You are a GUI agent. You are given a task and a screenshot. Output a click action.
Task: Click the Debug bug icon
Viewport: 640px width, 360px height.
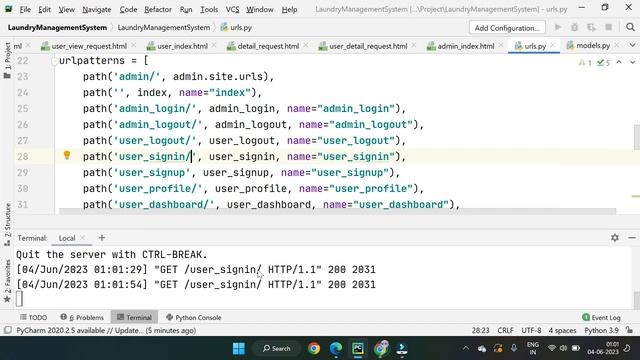coord(574,27)
